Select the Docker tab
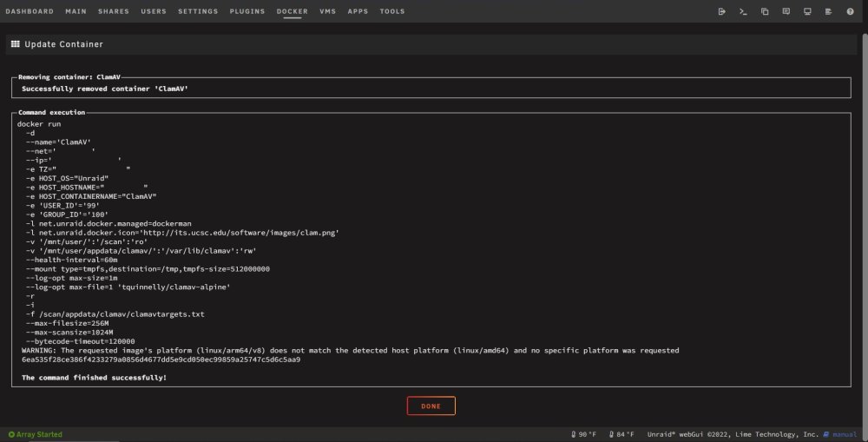 click(293, 11)
